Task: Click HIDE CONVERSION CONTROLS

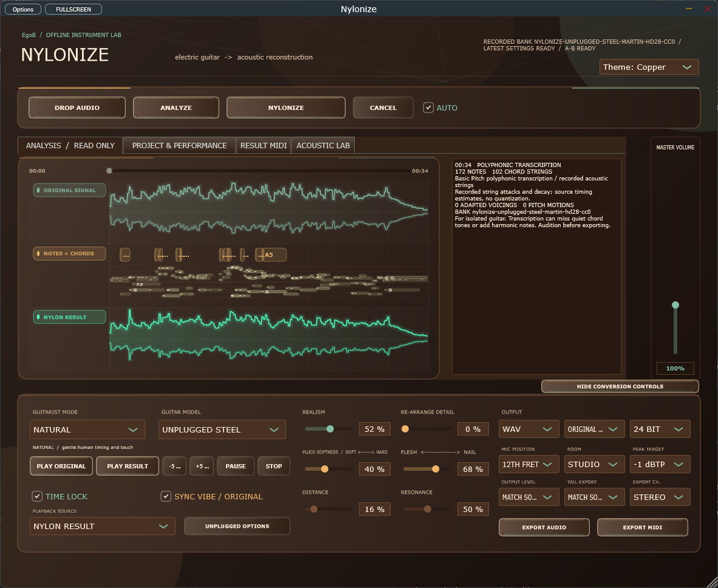Action: 620,386
